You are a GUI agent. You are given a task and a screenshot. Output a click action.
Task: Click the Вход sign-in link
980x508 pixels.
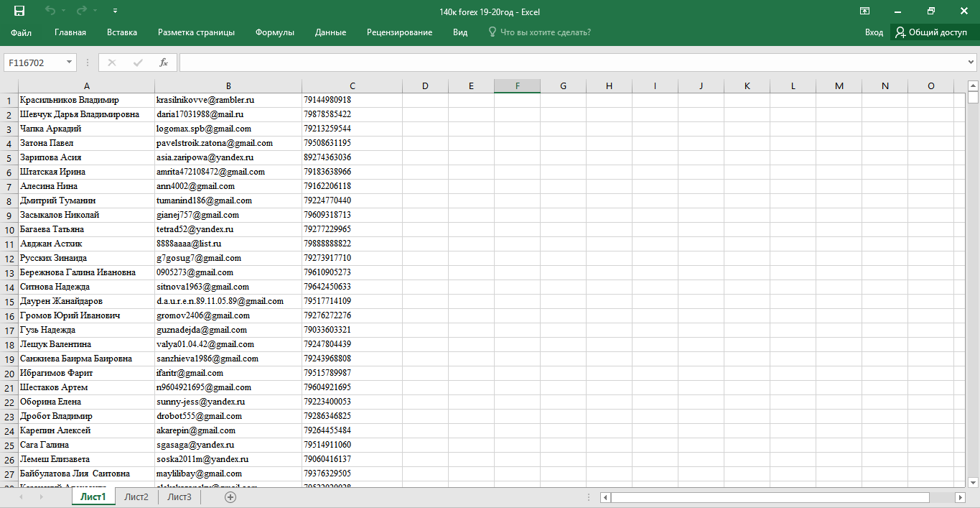pyautogui.click(x=874, y=32)
